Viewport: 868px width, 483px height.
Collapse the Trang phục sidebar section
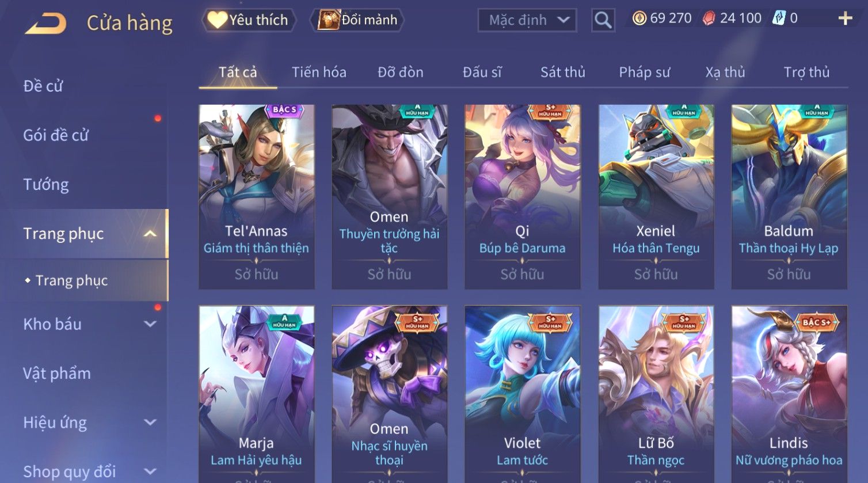[150, 234]
